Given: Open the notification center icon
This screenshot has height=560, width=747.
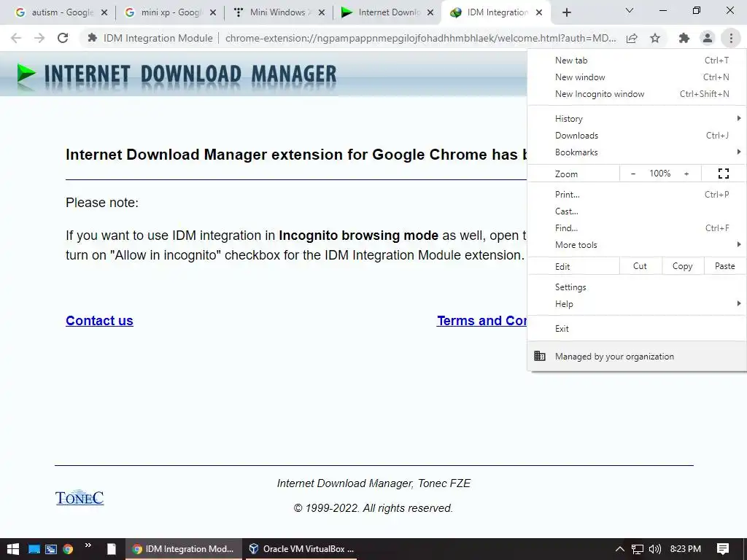Looking at the screenshot, I should point(723,549).
